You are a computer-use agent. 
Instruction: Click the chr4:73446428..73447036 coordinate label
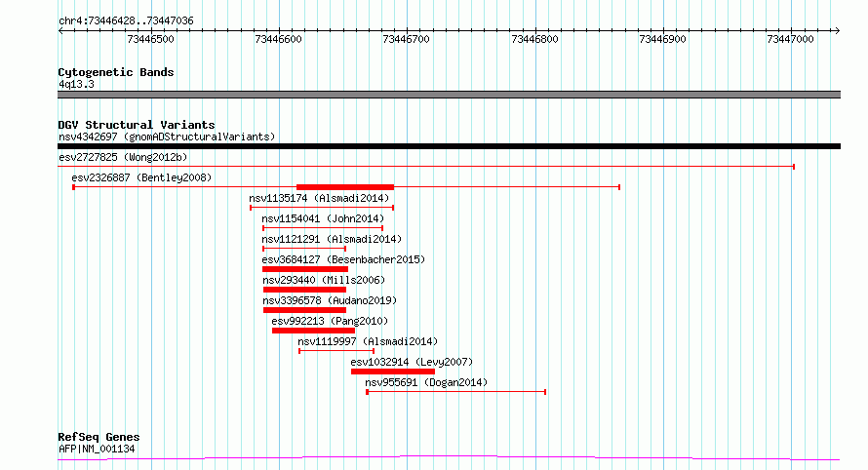coord(126,21)
